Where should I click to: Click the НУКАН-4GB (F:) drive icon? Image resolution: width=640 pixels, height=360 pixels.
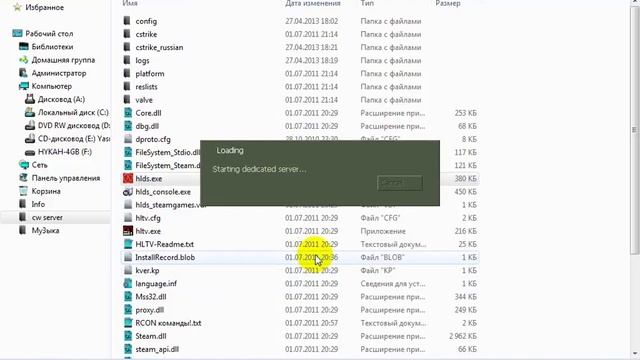click(x=30, y=152)
